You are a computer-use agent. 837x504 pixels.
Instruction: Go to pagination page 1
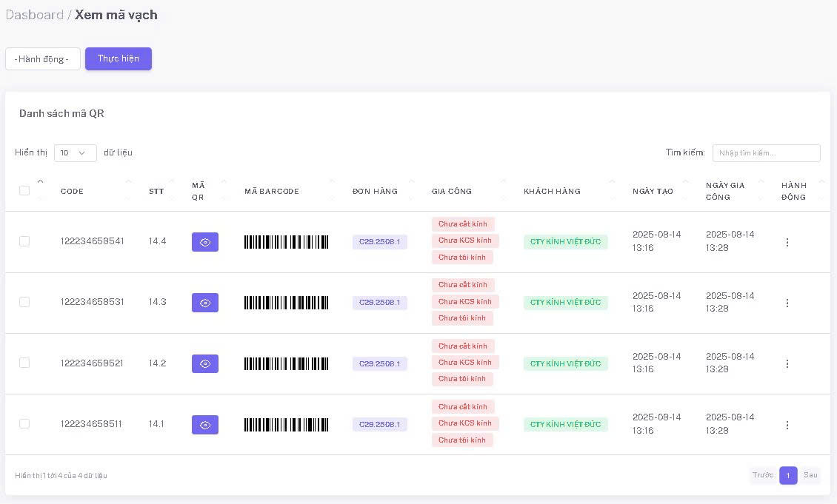(x=788, y=475)
